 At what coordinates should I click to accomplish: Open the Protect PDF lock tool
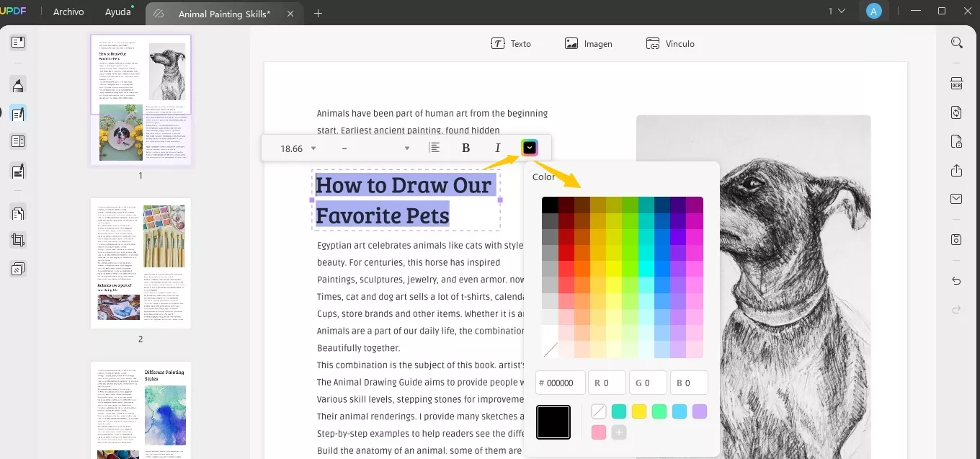pyautogui.click(x=957, y=141)
